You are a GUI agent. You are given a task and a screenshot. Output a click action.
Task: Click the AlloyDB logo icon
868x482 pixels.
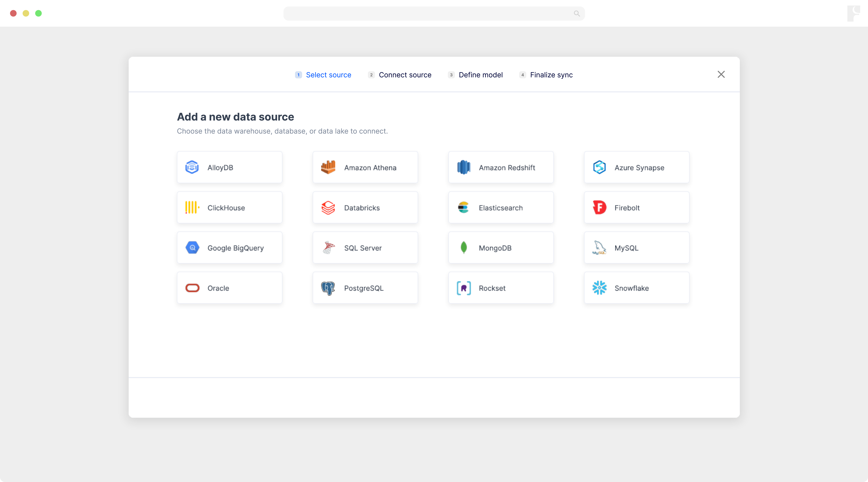(192, 167)
